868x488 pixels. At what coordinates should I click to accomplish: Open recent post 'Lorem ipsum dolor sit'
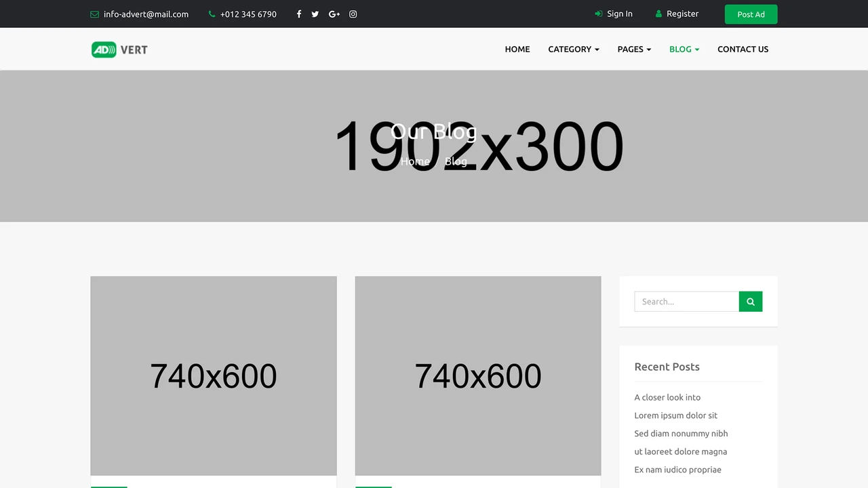[x=675, y=415]
